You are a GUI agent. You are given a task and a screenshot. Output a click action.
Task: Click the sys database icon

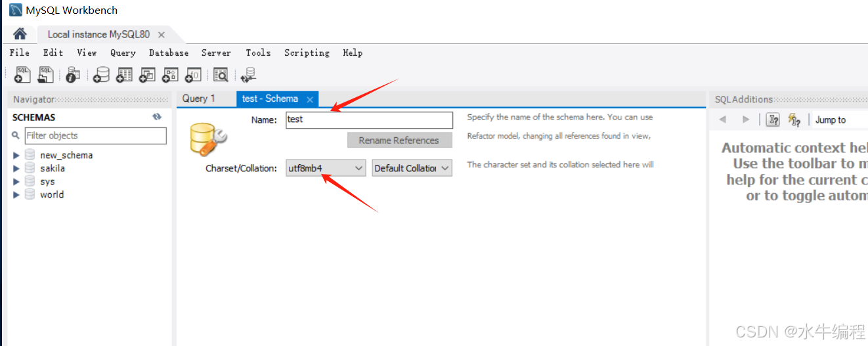[x=30, y=181]
